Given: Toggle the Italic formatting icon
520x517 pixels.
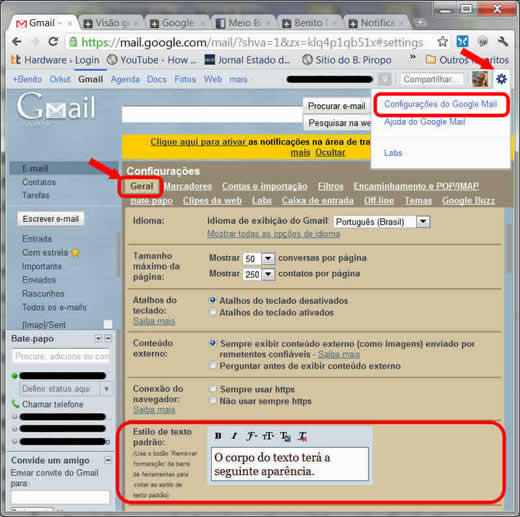Looking at the screenshot, I should [x=234, y=436].
